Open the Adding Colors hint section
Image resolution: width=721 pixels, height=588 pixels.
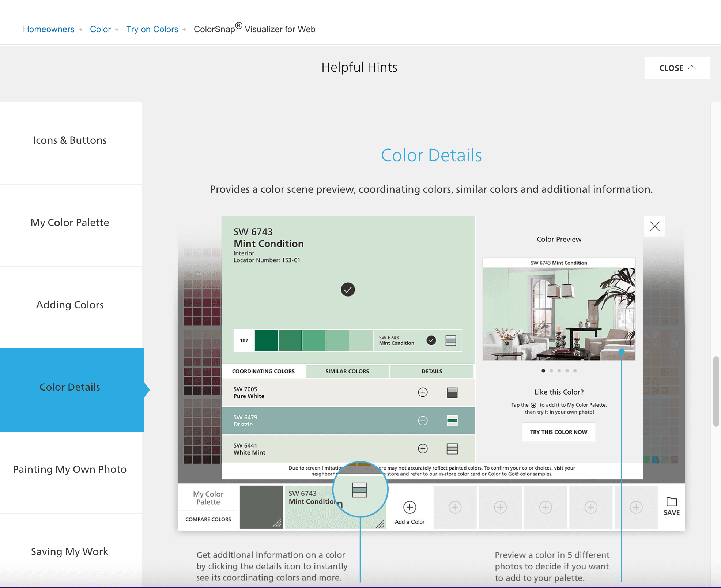(x=70, y=305)
